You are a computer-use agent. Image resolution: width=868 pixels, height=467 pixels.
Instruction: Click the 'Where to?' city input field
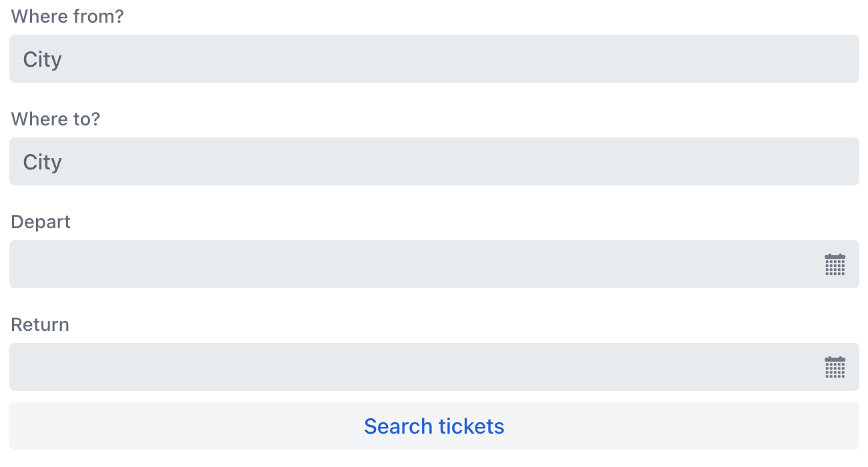click(x=434, y=161)
